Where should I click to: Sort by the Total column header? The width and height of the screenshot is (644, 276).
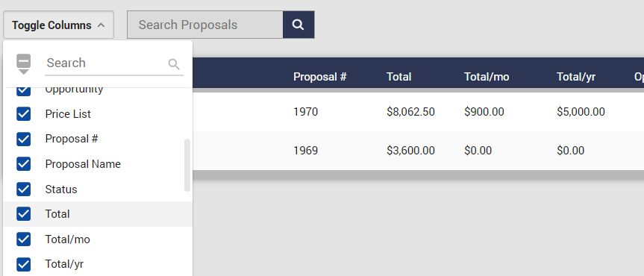point(398,77)
